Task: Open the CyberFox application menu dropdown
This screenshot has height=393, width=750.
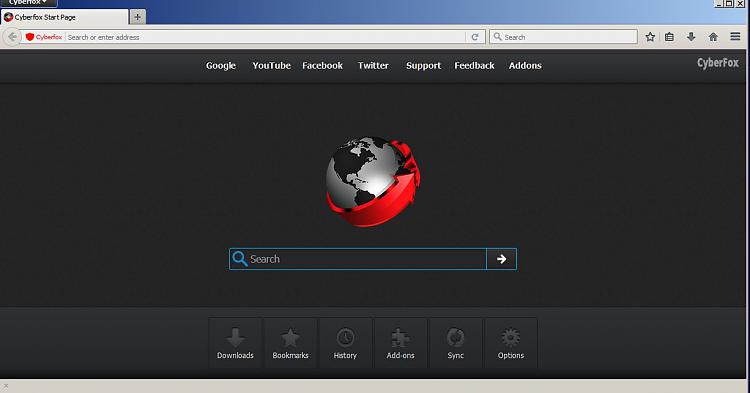Action: pos(28,3)
